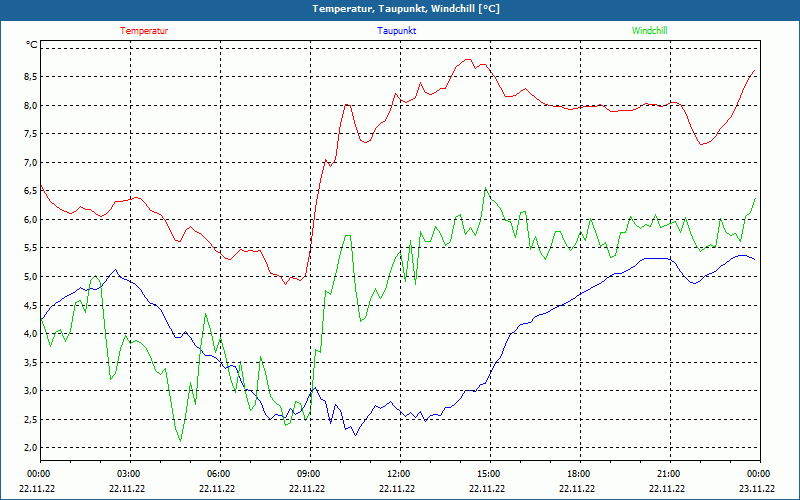Click the 23.11.22 date label
Image resolution: width=800 pixels, height=500 pixels.
tap(757, 488)
